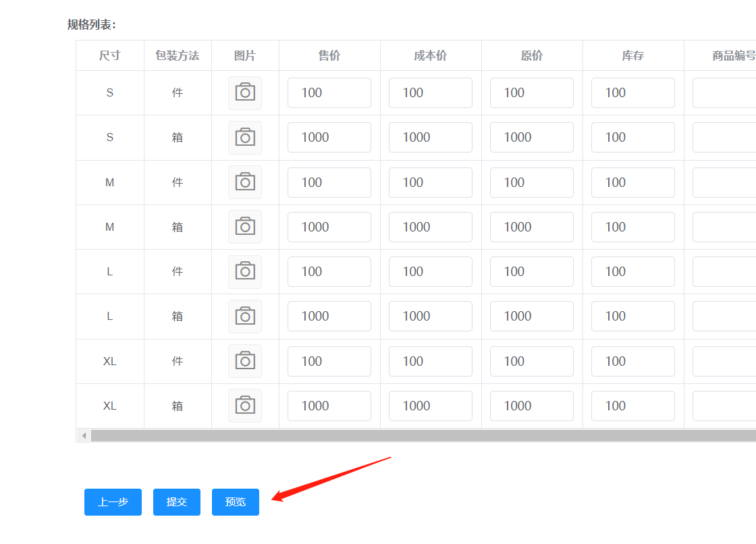Focus 售价 field in S 件 row
The height and width of the screenshot is (544, 756).
tap(329, 92)
